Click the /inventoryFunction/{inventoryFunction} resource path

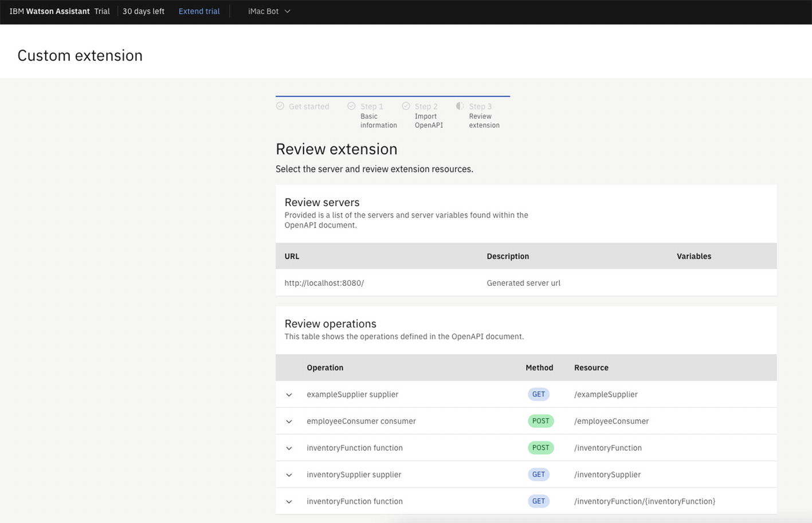(x=645, y=501)
